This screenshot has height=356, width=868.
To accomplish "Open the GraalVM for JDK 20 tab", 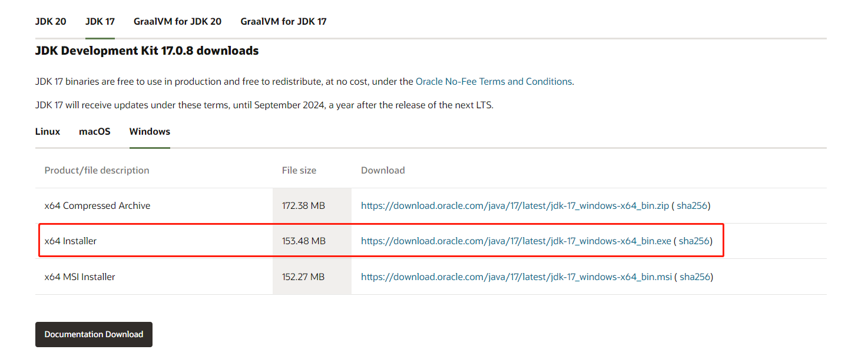I will (177, 21).
